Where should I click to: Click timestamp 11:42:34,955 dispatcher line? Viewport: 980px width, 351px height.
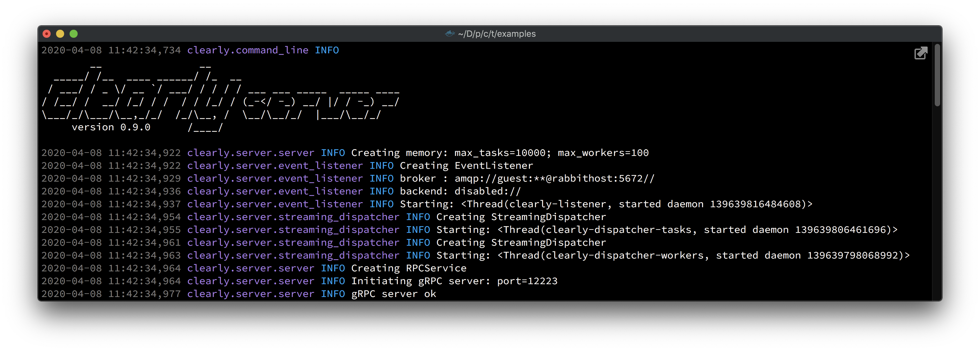145,230
